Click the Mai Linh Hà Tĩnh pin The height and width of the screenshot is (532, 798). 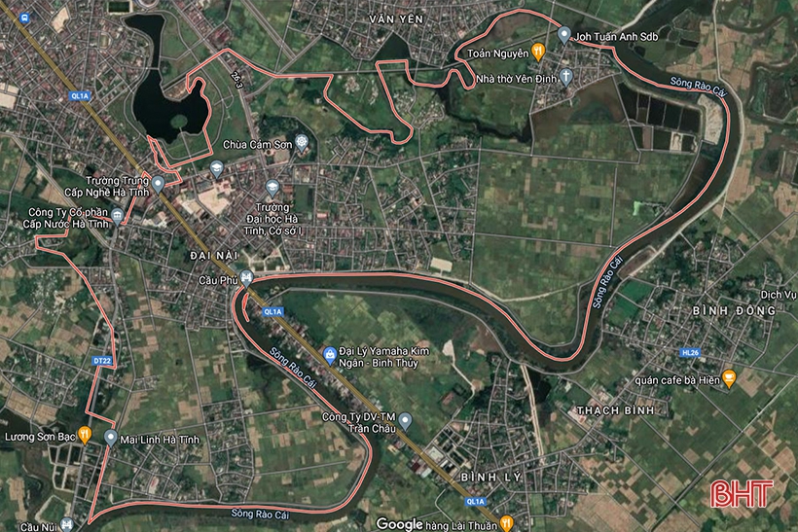coord(110,438)
